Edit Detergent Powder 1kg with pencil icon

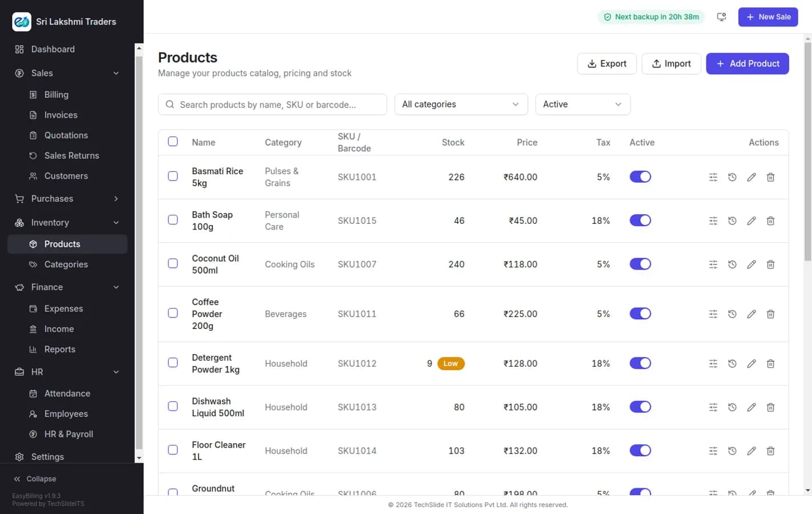coord(752,364)
